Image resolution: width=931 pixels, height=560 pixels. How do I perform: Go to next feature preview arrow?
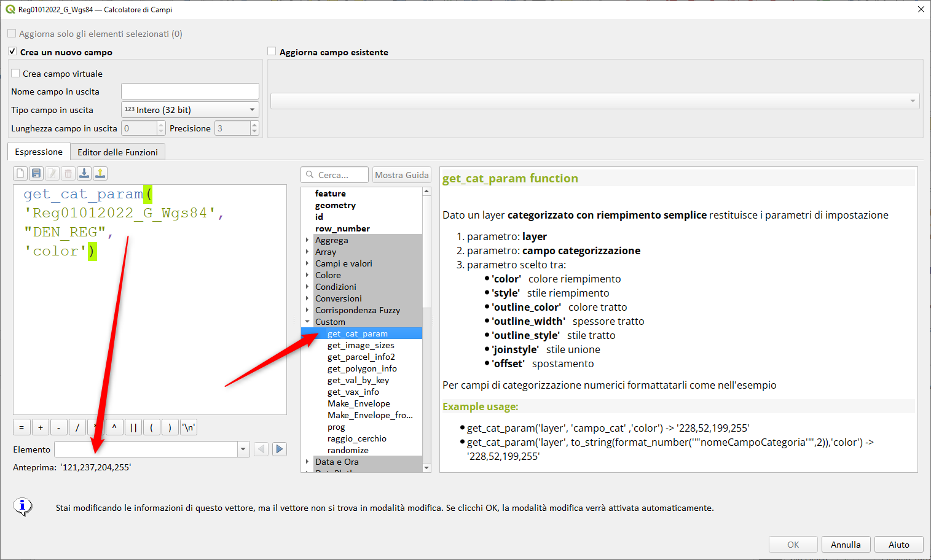[280, 449]
